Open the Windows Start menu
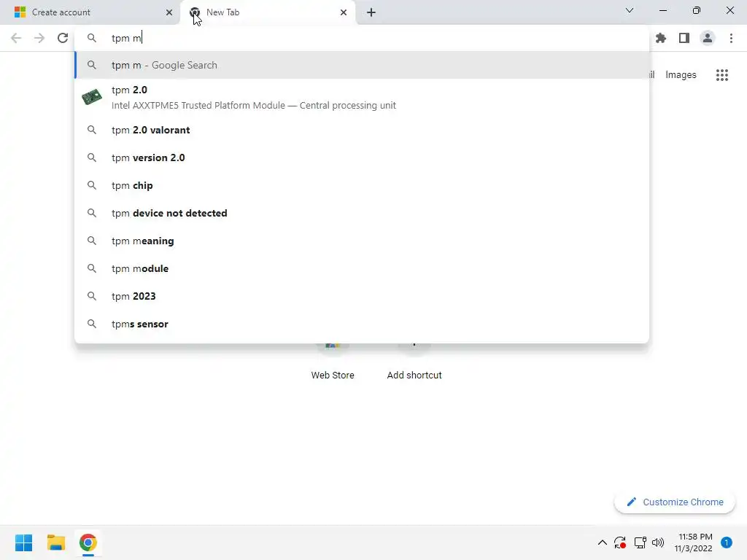 (24, 542)
